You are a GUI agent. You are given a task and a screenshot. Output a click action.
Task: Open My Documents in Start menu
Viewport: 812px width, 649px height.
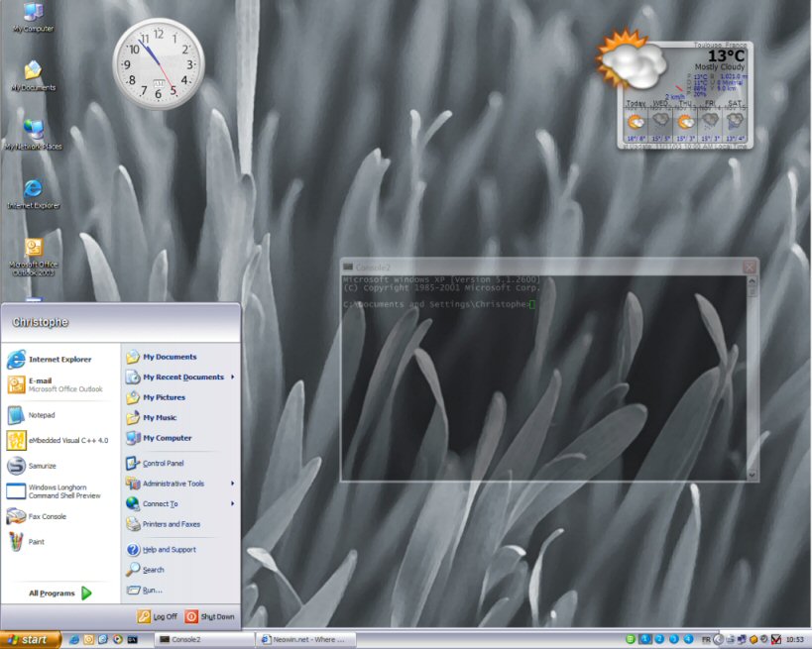coord(180,357)
